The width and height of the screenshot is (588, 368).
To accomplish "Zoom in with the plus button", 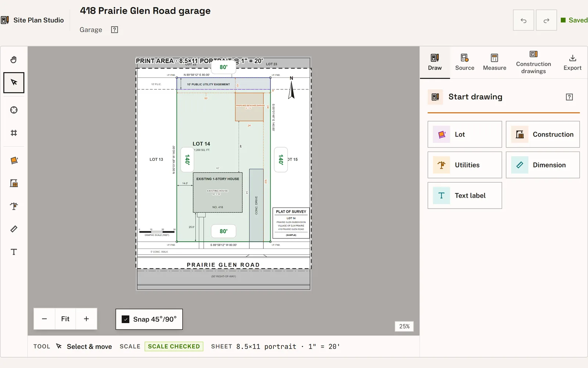I will [x=86, y=319].
